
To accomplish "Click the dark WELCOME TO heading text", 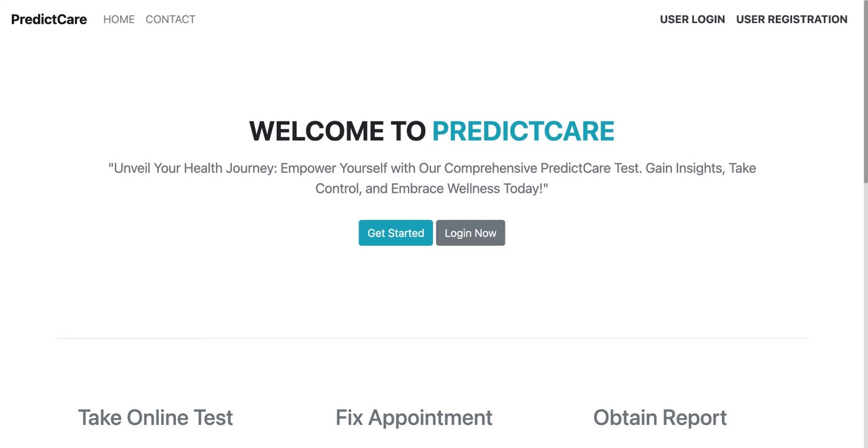I will tap(338, 131).
